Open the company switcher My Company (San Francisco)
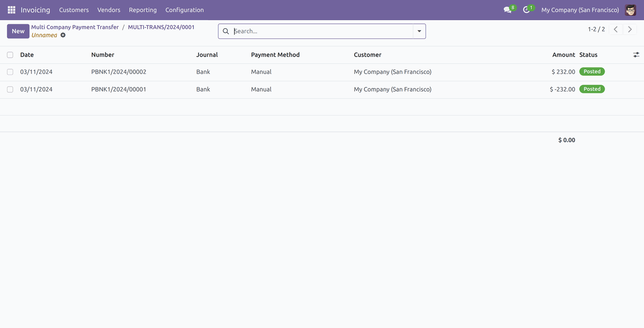Image resolution: width=644 pixels, height=328 pixels. [580, 10]
